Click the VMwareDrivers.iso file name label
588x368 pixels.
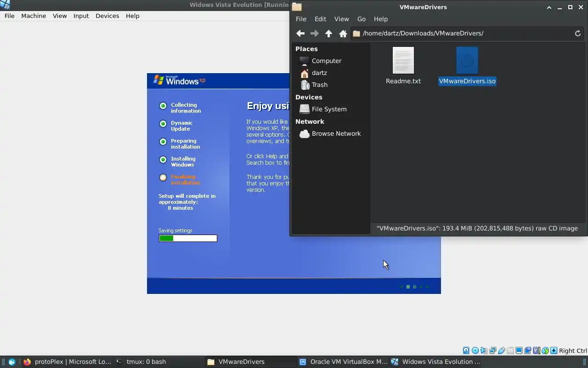click(x=467, y=81)
